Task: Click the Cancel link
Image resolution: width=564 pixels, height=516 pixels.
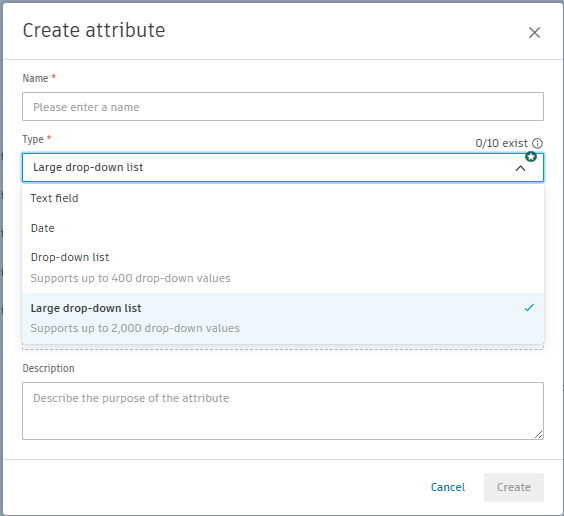Action: pyautogui.click(x=448, y=487)
